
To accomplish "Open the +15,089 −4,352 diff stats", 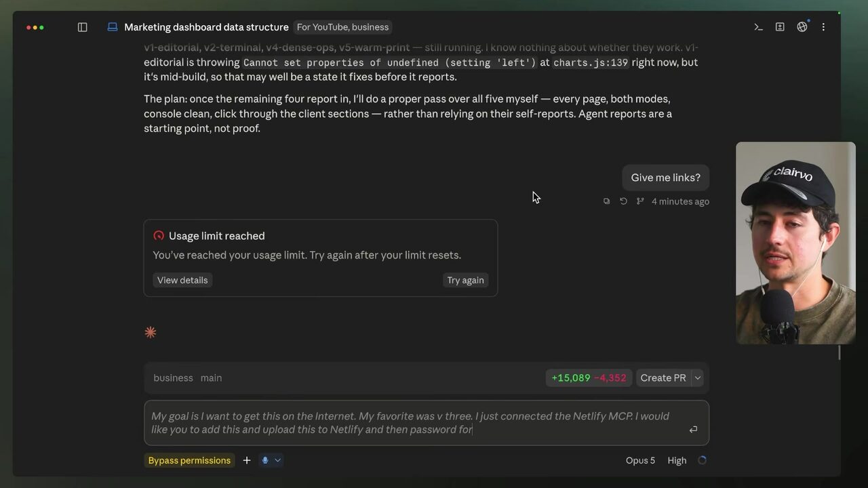I will 589,378.
